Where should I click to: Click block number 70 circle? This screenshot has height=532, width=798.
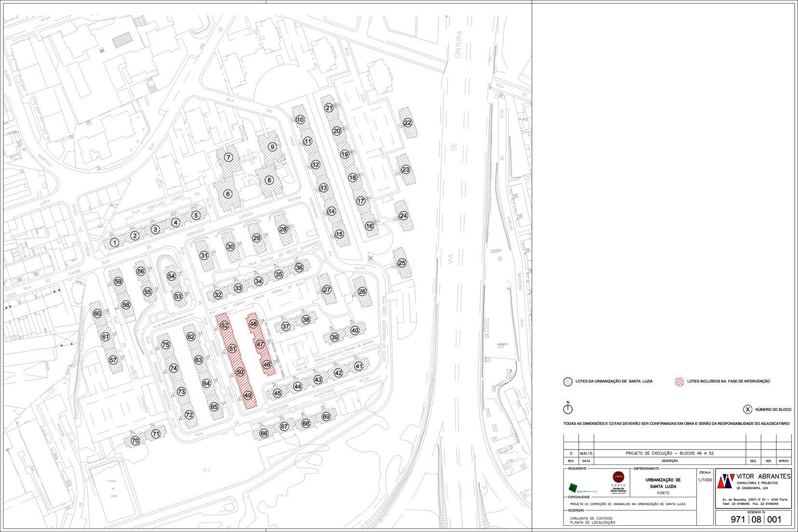(136, 440)
